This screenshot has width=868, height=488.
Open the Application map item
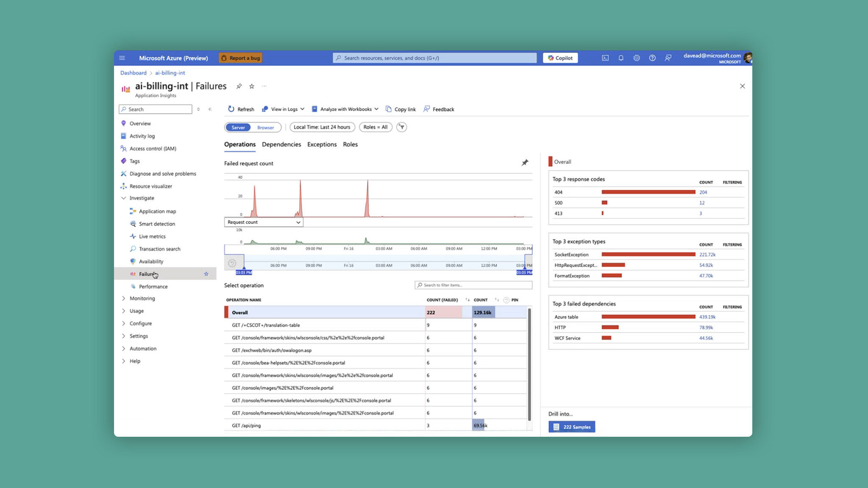pos(157,211)
